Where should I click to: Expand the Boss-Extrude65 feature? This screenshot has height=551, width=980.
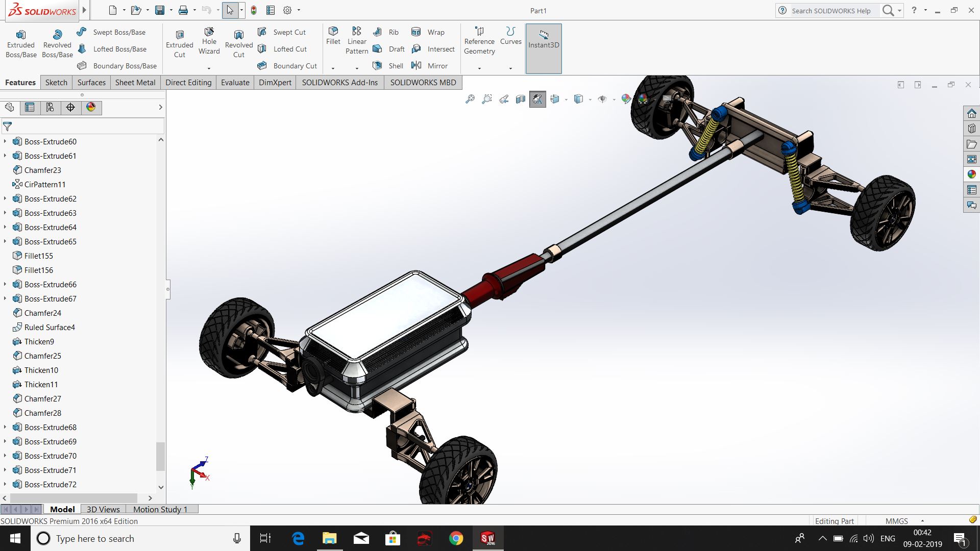pos(6,241)
